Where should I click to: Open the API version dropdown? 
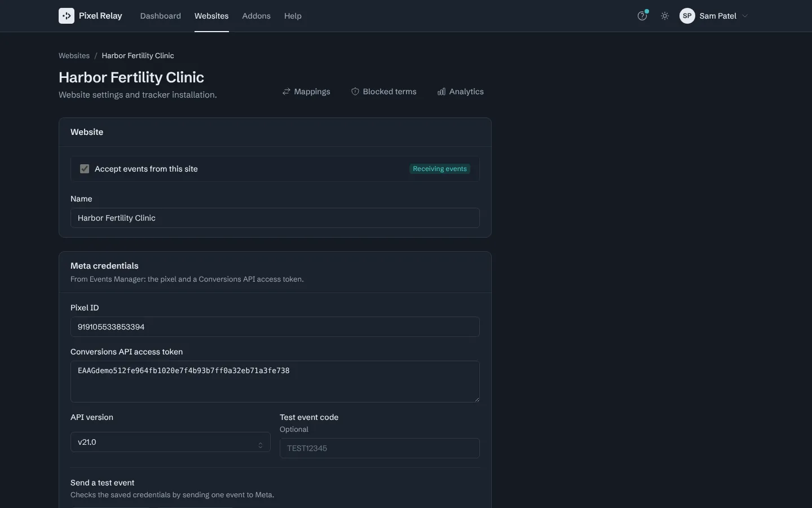point(170,442)
